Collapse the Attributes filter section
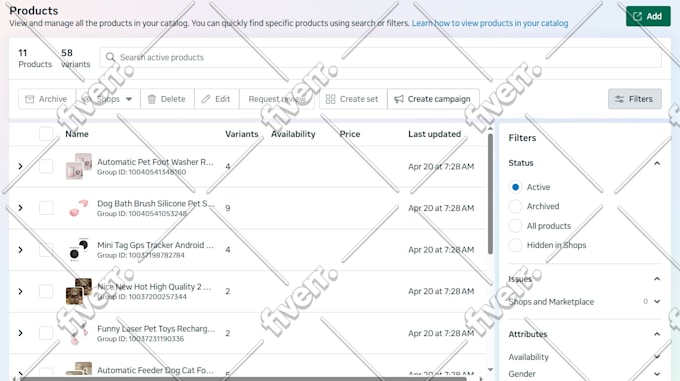The height and width of the screenshot is (381, 680). click(657, 334)
